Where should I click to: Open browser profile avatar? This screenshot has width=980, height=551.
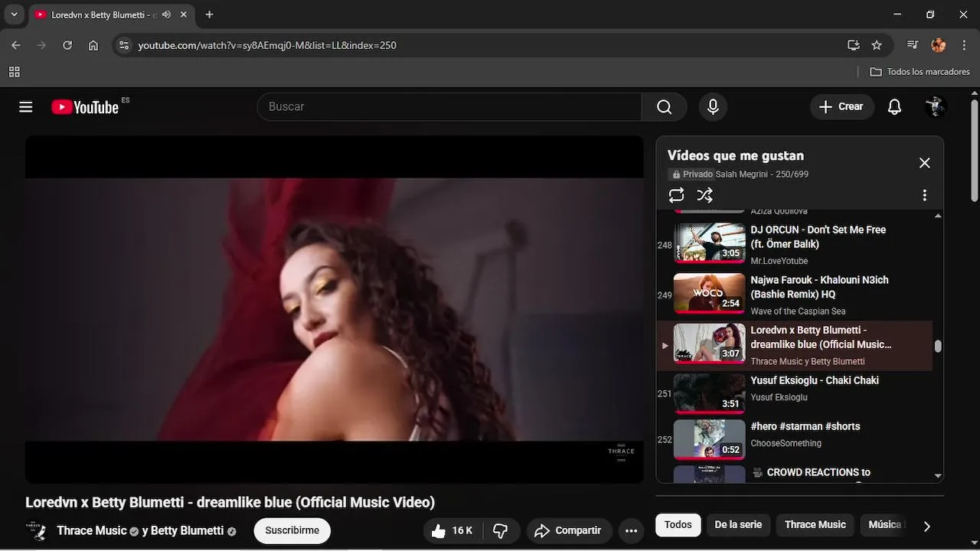point(939,45)
